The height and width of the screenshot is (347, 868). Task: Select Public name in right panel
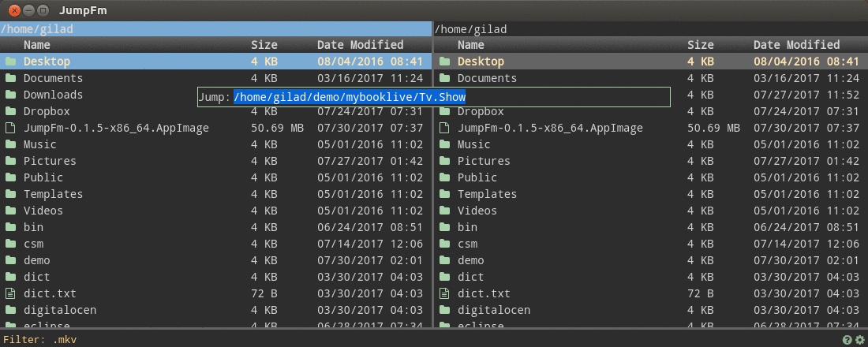coord(477,177)
